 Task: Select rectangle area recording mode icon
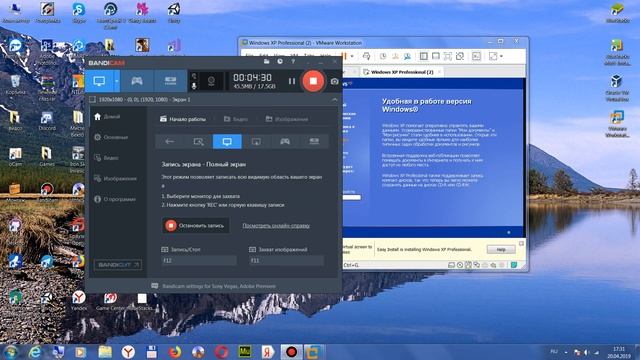(198, 141)
